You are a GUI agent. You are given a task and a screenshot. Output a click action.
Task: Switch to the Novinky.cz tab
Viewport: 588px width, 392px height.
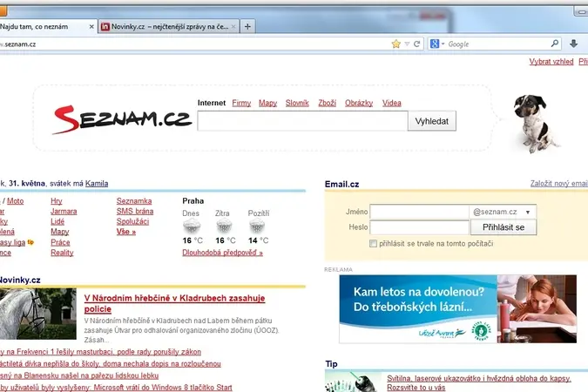(x=169, y=27)
